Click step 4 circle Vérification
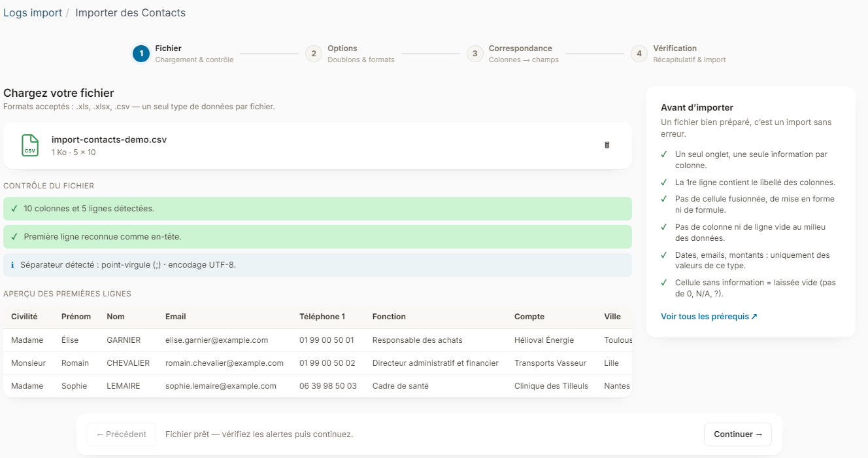This screenshot has height=458, width=868. (x=639, y=54)
